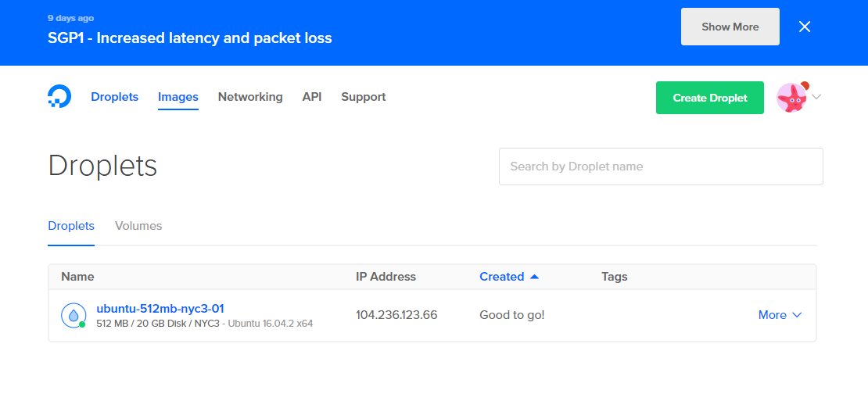Click the droplet icon for ubuntu-512mb-nyc3-01
This screenshot has height=419, width=868.
pos(73,315)
